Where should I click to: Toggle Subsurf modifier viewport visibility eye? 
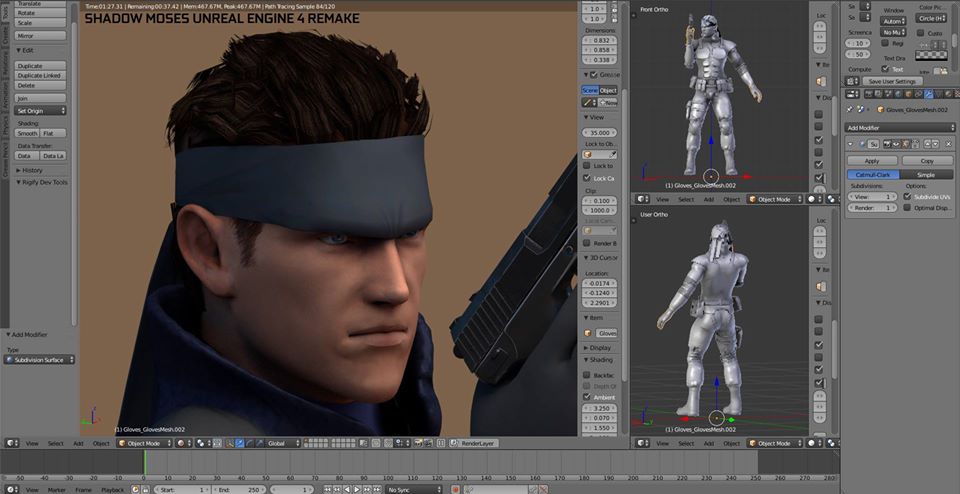(896, 144)
